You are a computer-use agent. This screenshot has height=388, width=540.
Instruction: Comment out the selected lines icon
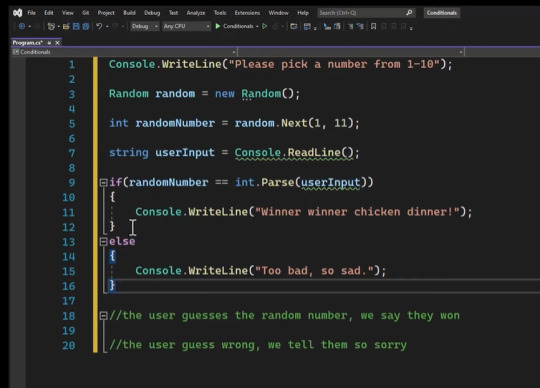(350, 26)
